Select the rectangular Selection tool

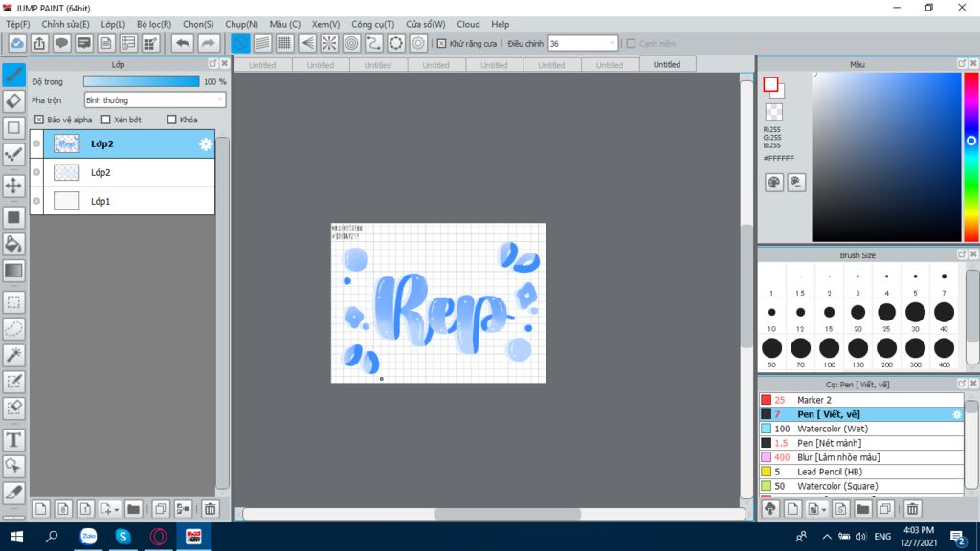tap(13, 302)
